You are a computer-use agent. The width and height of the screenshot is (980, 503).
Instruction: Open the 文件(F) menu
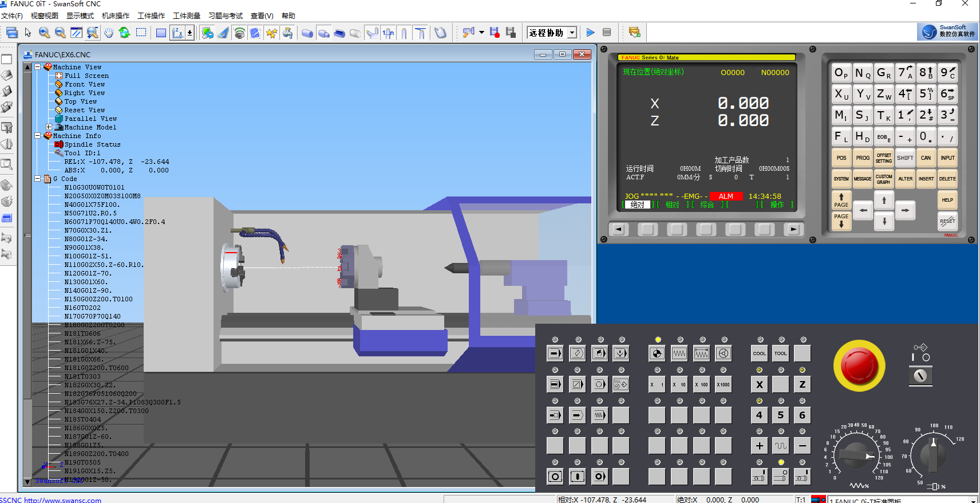point(11,16)
